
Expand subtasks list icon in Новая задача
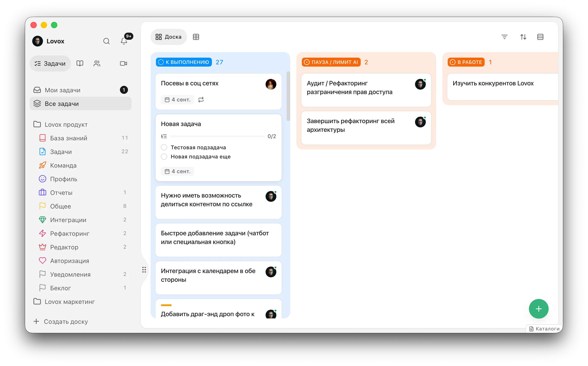pos(164,137)
